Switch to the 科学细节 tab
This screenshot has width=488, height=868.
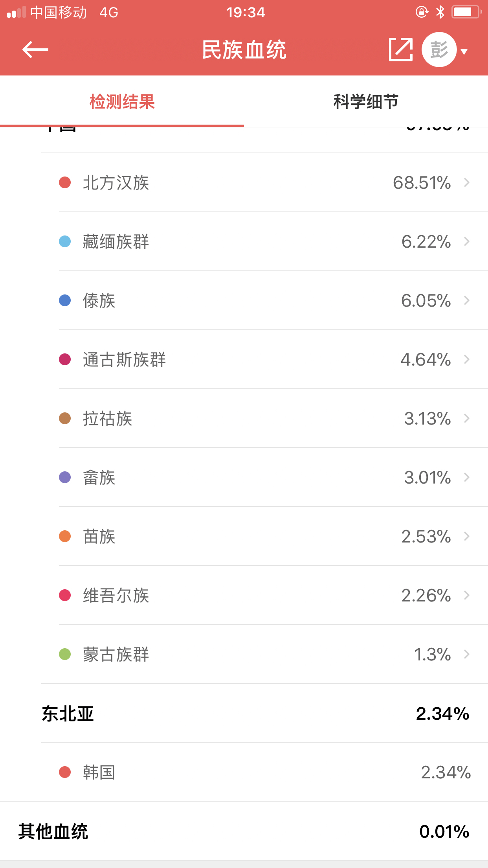point(366,102)
